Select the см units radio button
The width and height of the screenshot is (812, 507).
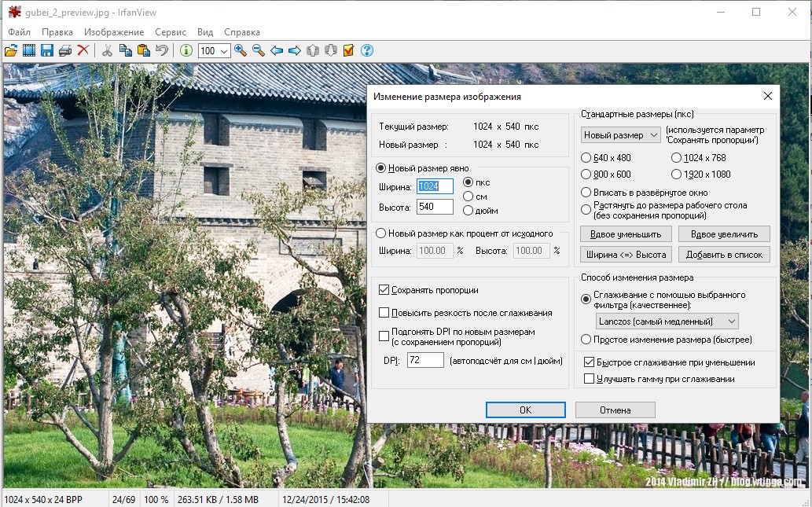click(x=468, y=197)
